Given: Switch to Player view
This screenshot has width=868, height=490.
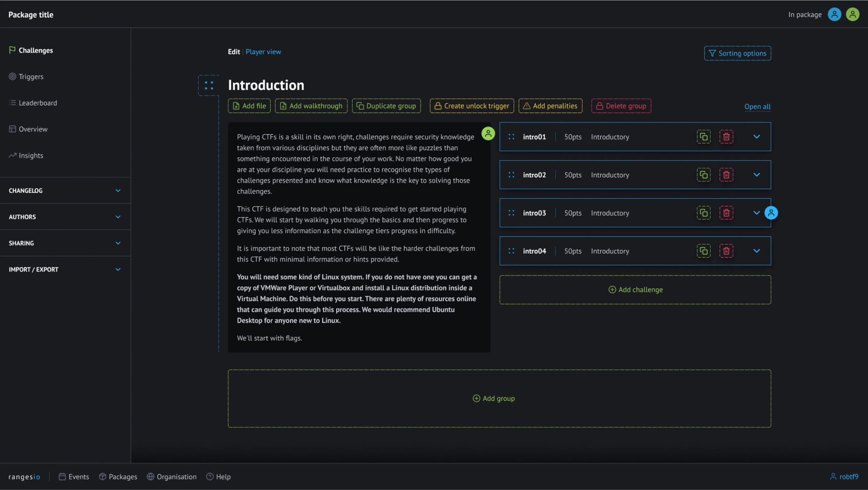Looking at the screenshot, I should [263, 52].
